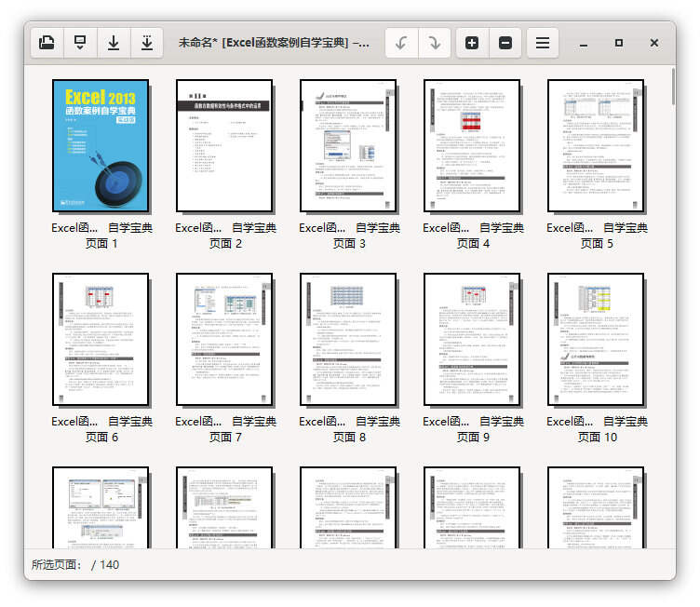Rotate pages left (counter-clockwise)
700x607 pixels.
pyautogui.click(x=401, y=43)
